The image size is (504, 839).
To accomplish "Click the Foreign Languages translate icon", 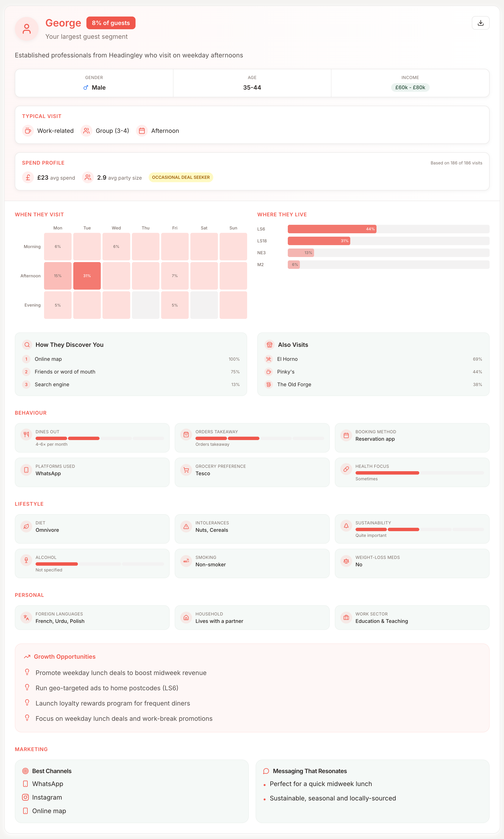I will [26, 617].
